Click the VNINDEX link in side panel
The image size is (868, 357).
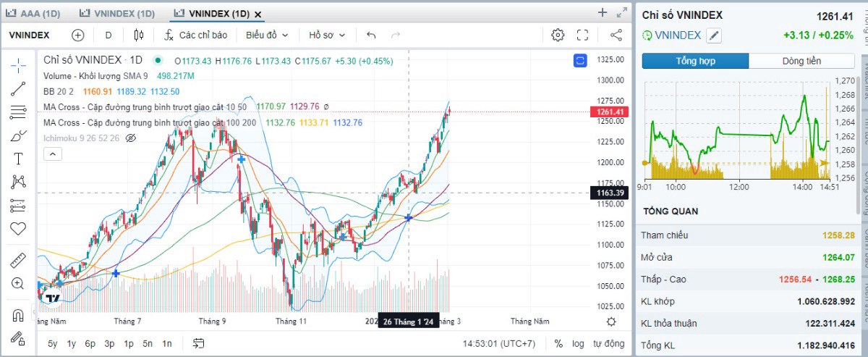tap(678, 35)
